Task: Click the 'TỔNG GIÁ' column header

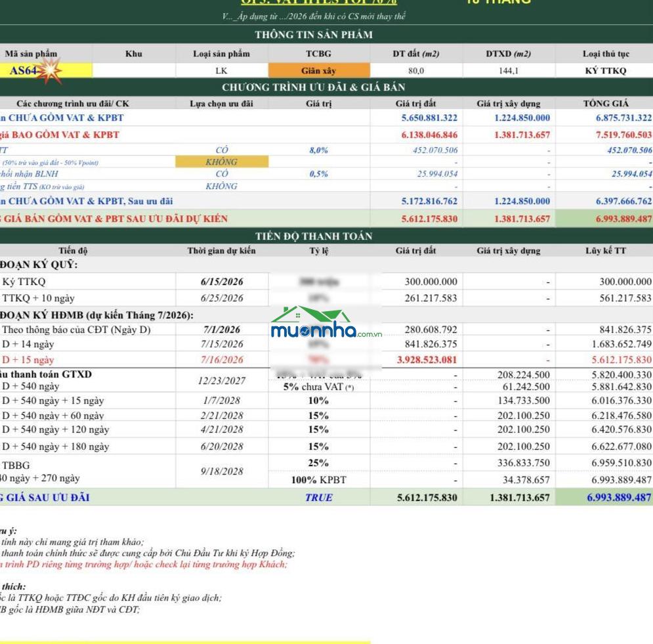Action: 606,103
